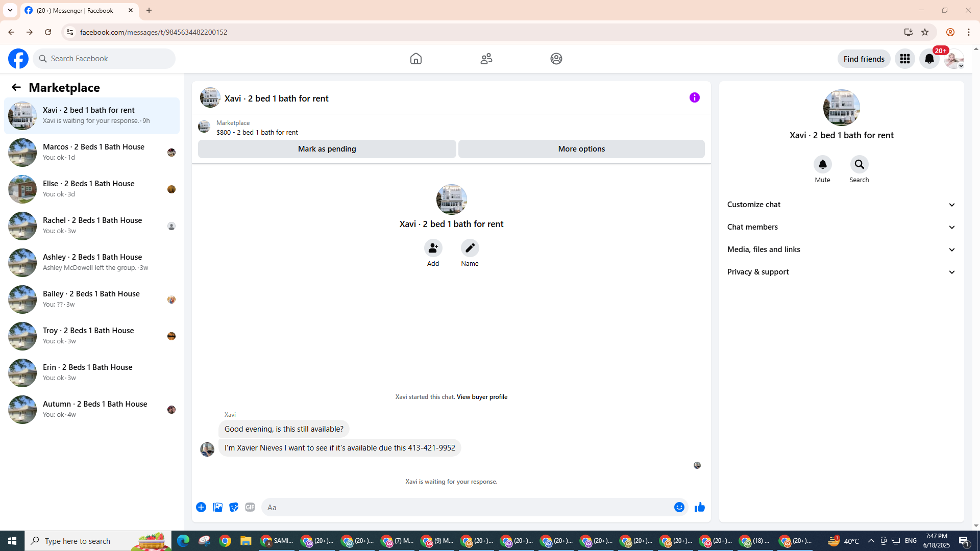980x551 pixels.
Task: Click the address bar URL
Action: click(x=154, y=32)
